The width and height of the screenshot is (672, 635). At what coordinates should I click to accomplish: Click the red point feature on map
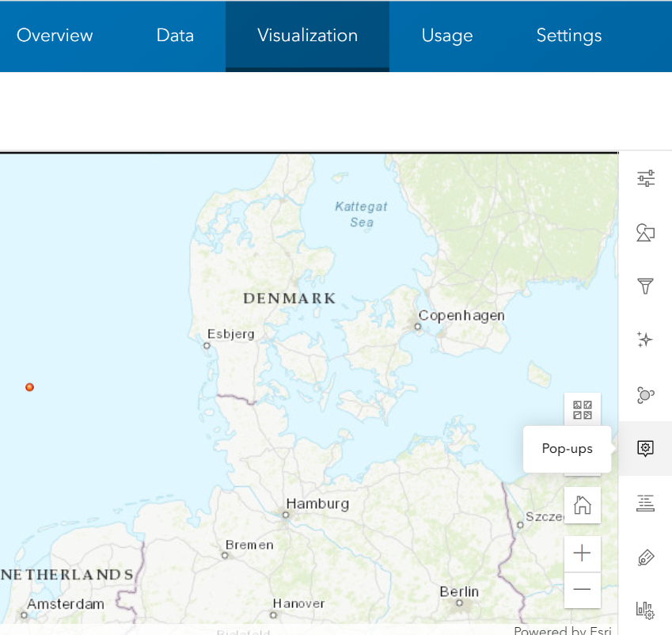(x=29, y=387)
